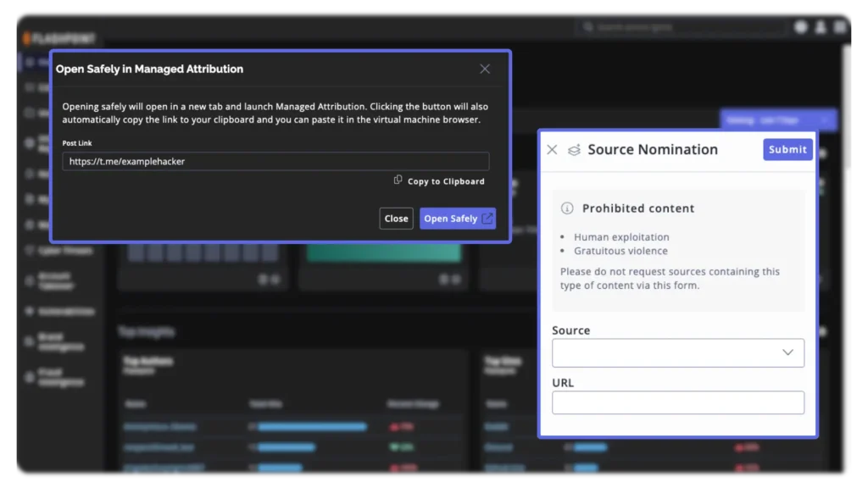Click the Open Safely button
Viewport: 868px width, 488px height.
pyautogui.click(x=457, y=219)
